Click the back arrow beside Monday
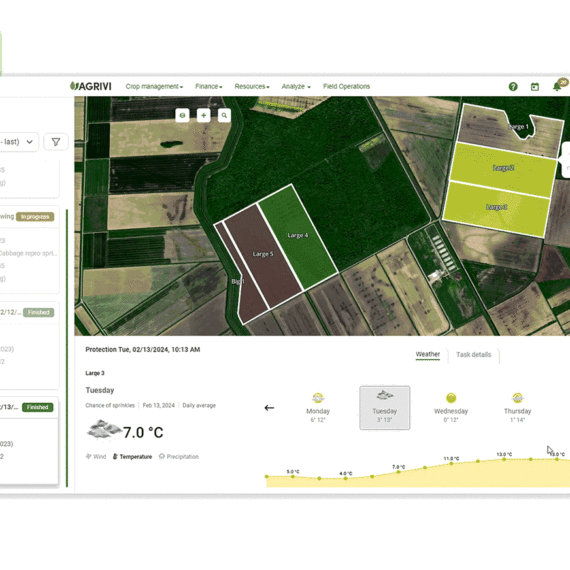570x570 pixels. pyautogui.click(x=269, y=408)
